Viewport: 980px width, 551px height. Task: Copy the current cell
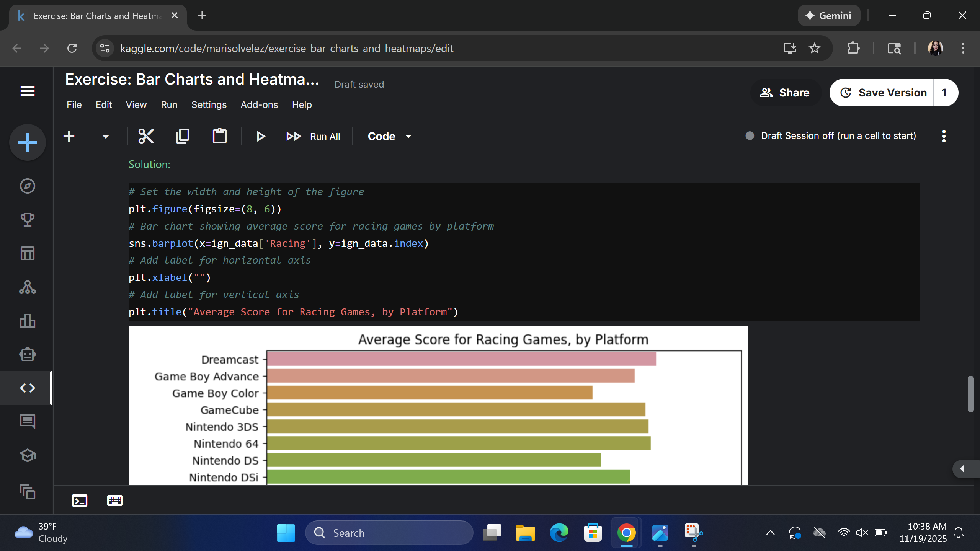(183, 136)
